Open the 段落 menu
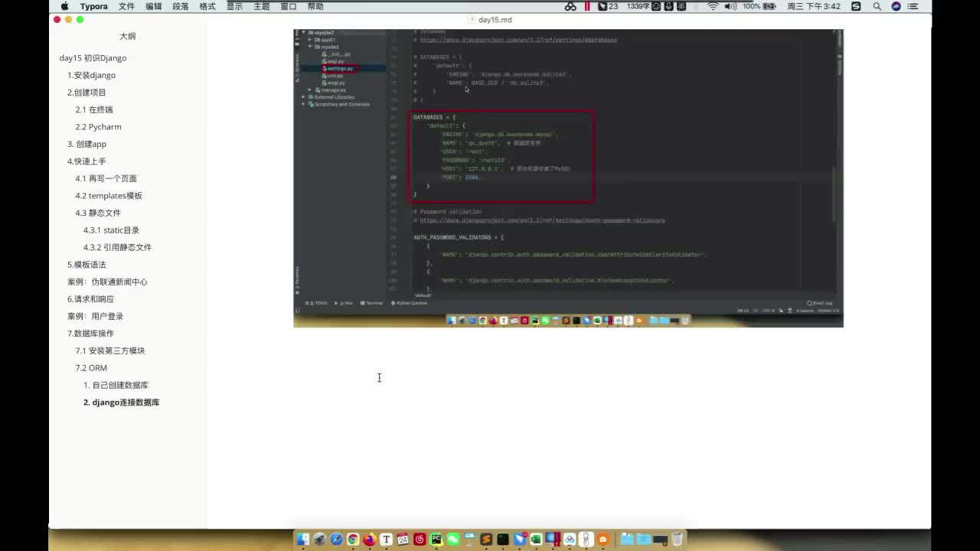 180,6
